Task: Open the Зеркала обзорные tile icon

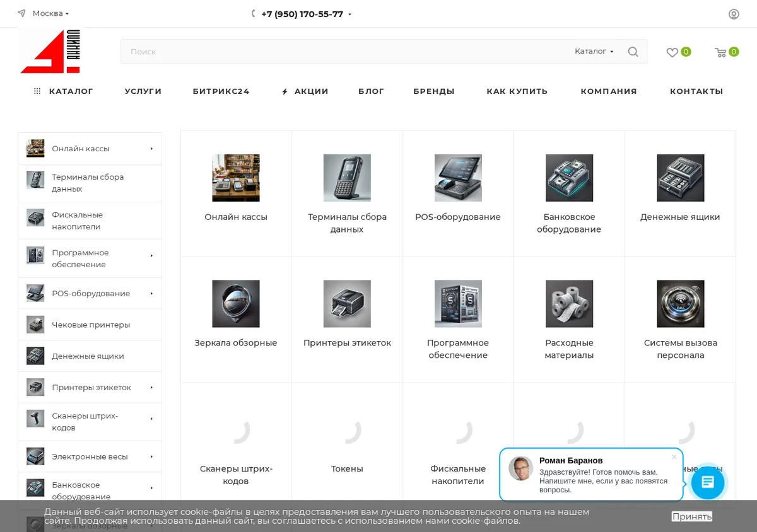Action: [x=236, y=304]
